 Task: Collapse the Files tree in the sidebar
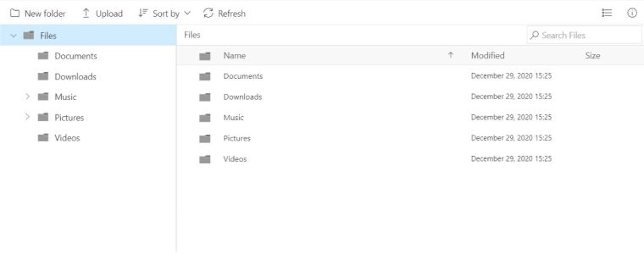coord(13,35)
